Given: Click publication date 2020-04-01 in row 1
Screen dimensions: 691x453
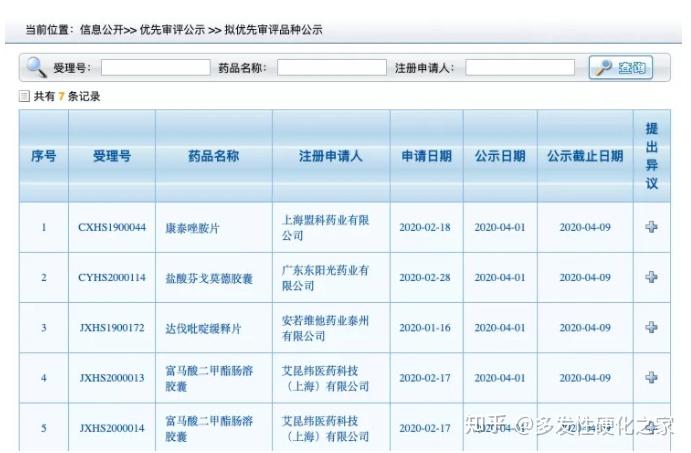Looking at the screenshot, I should click(500, 227).
